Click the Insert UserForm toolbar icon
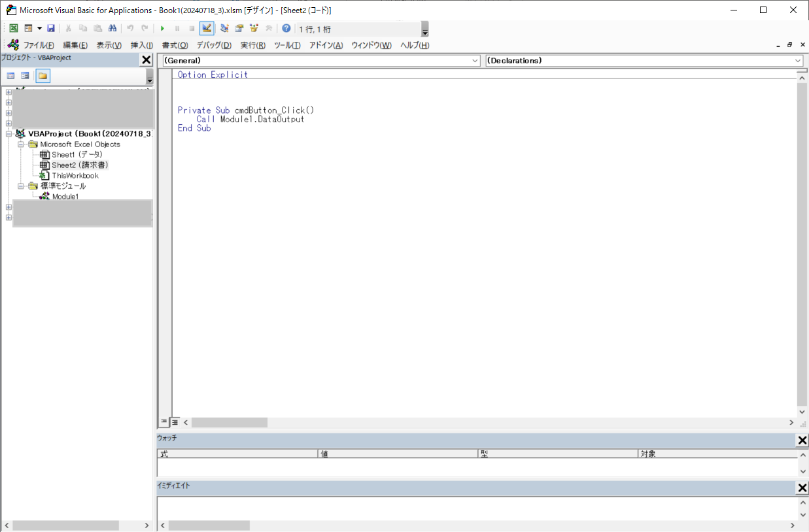809x532 pixels. pyautogui.click(x=28, y=29)
